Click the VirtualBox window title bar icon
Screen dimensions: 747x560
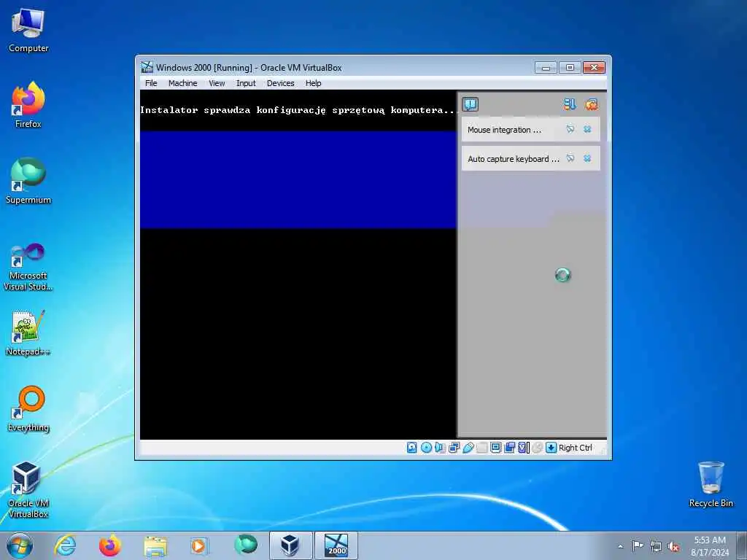click(x=147, y=67)
